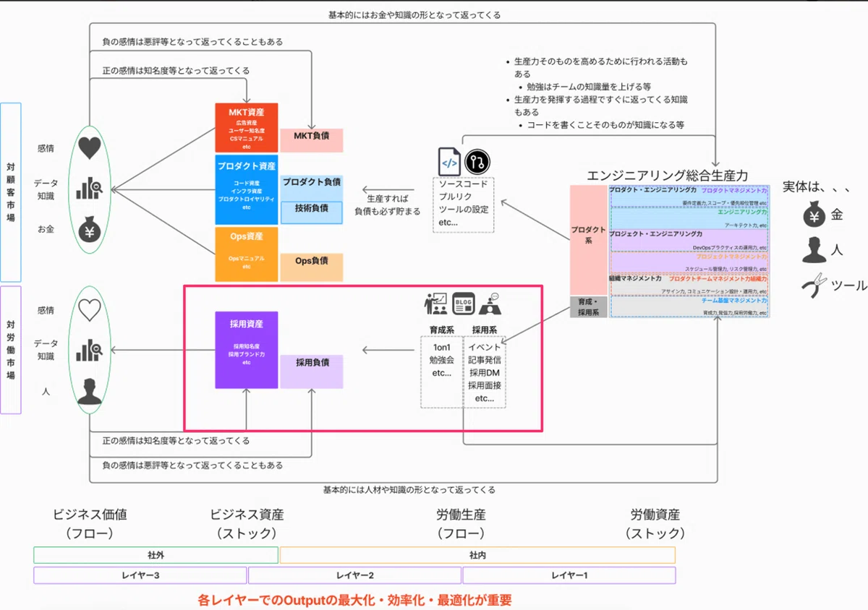Screen dimensions: 868x610
Task: Click the chart-with-magnifier icon beside 対労働市場
Action: (89, 350)
